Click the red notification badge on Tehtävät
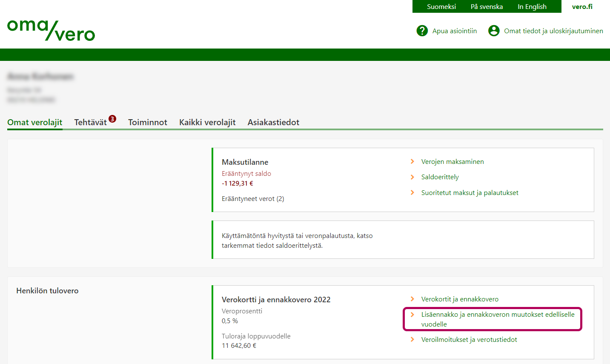Screen dimensions: 610x364 click(x=112, y=119)
